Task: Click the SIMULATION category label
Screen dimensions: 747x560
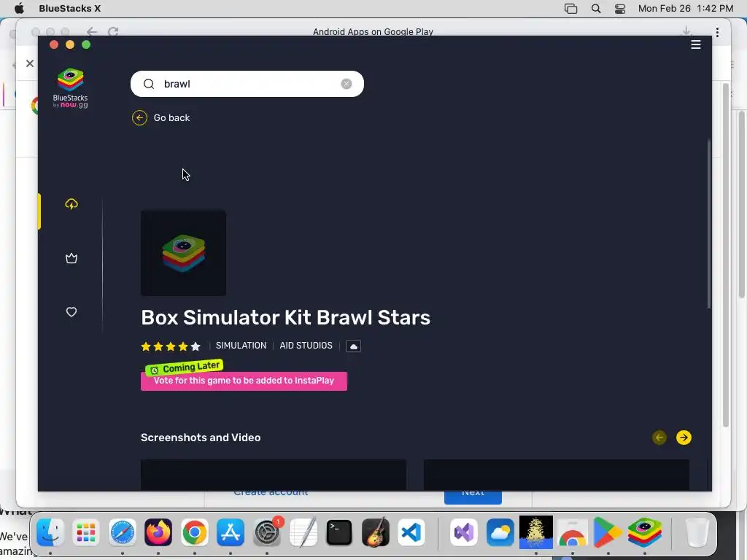Action: [241, 346]
